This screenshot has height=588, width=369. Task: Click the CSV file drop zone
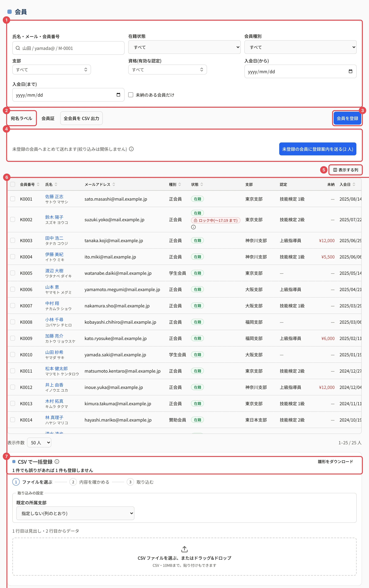[x=184, y=556]
